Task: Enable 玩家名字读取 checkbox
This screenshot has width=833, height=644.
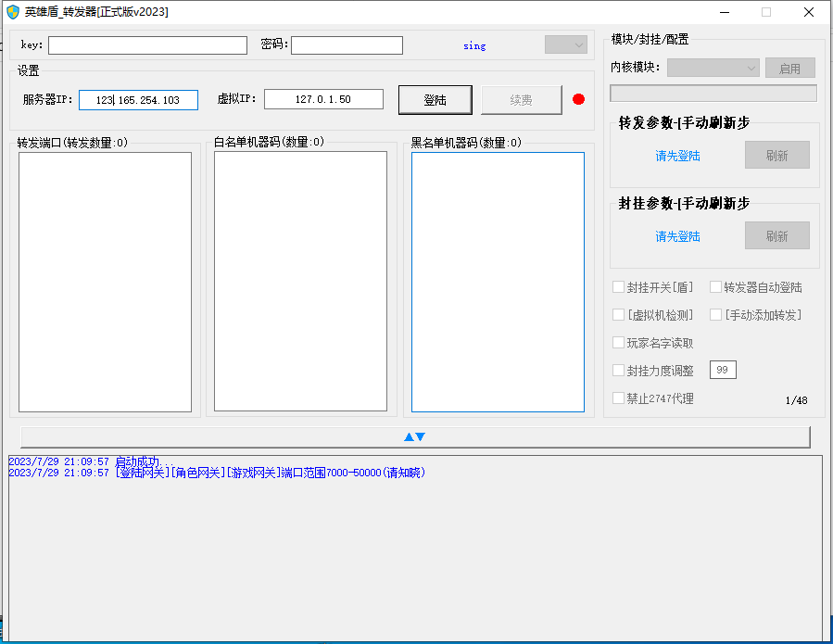Action: pos(619,343)
